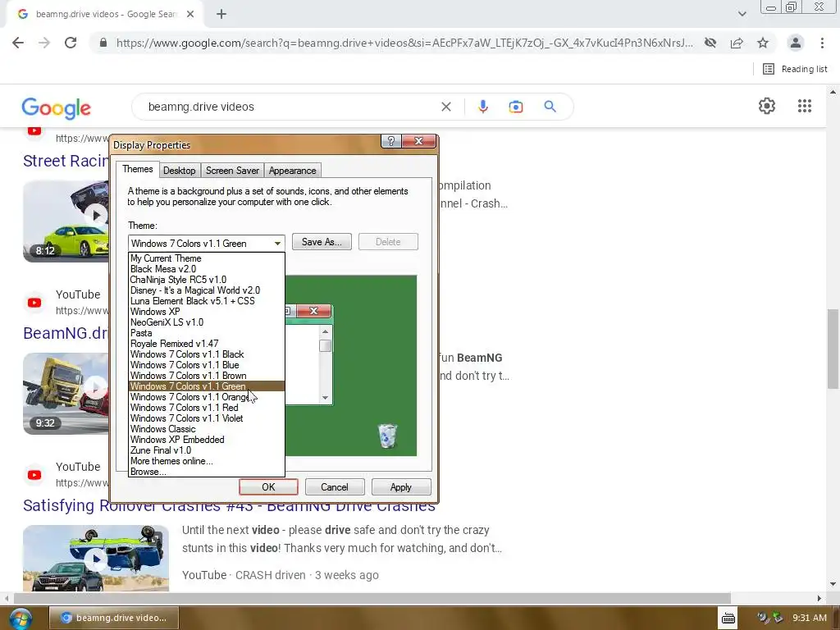Image resolution: width=840 pixels, height=630 pixels.
Task: Switch to the Appearance tab
Action: click(x=293, y=171)
